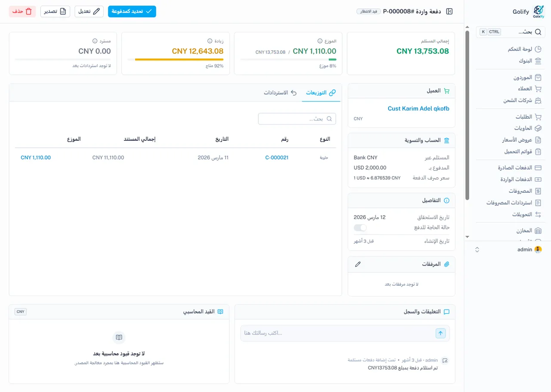
Task: Edit attachments with pencil icon
Action: point(358,264)
